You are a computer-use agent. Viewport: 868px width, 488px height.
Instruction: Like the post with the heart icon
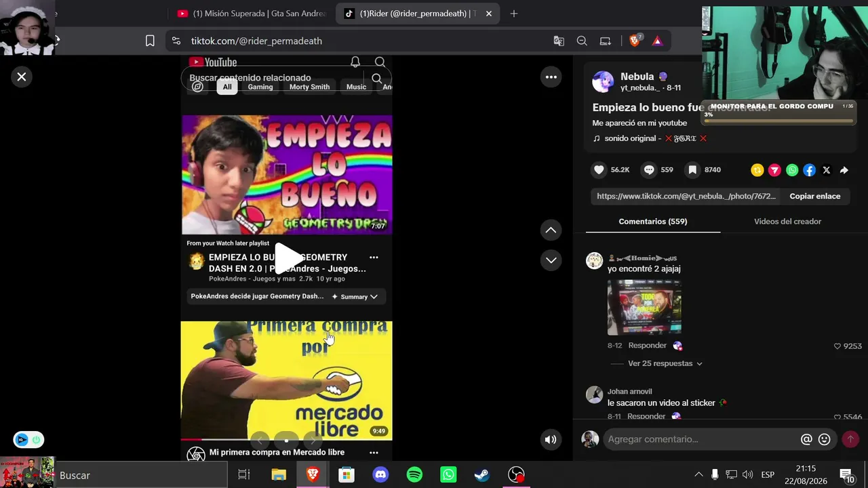pos(599,170)
